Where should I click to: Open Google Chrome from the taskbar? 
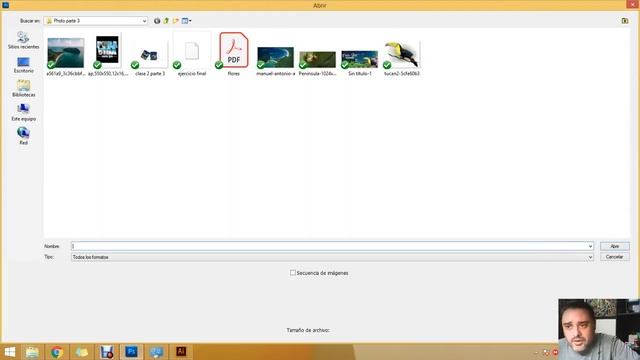57,352
